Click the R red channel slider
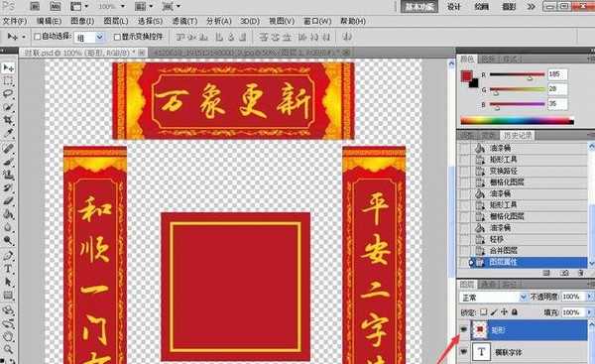 (517, 74)
